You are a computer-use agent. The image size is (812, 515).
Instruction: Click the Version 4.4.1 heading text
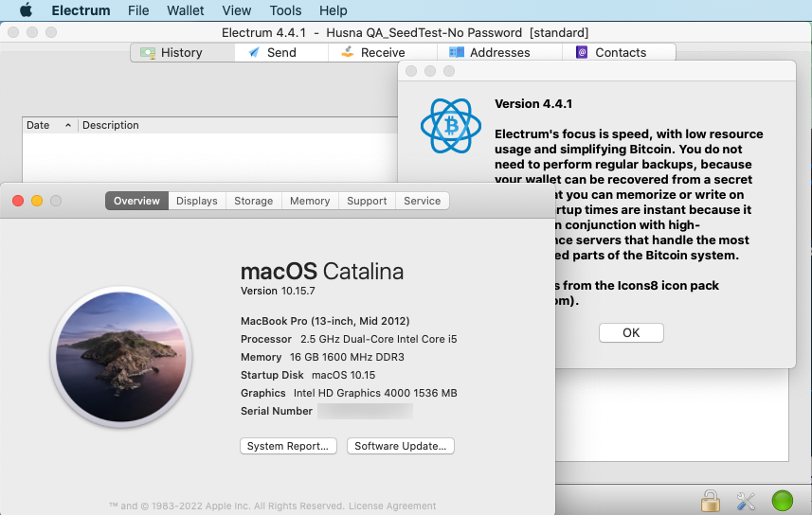click(533, 103)
